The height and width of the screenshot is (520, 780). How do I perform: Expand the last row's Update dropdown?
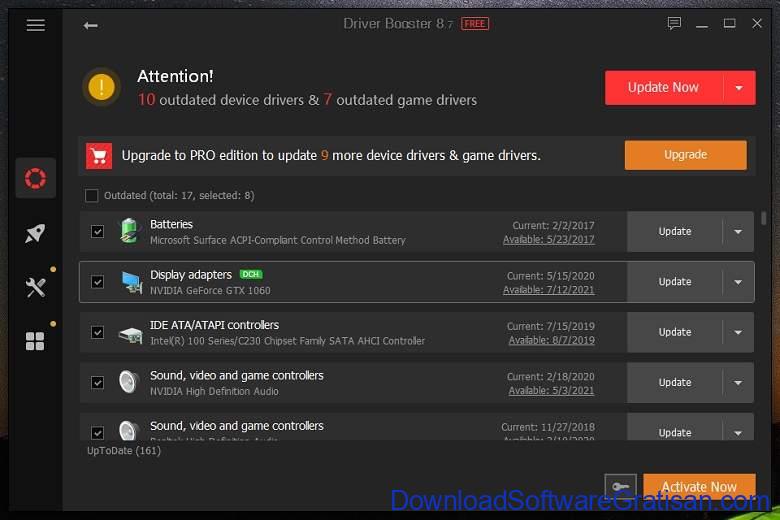[738, 432]
